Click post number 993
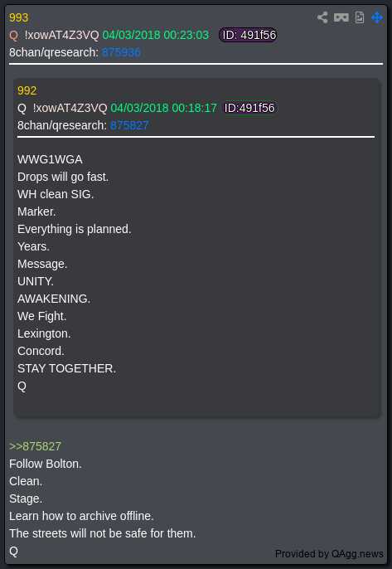The width and height of the screenshot is (392, 569). (x=18, y=17)
